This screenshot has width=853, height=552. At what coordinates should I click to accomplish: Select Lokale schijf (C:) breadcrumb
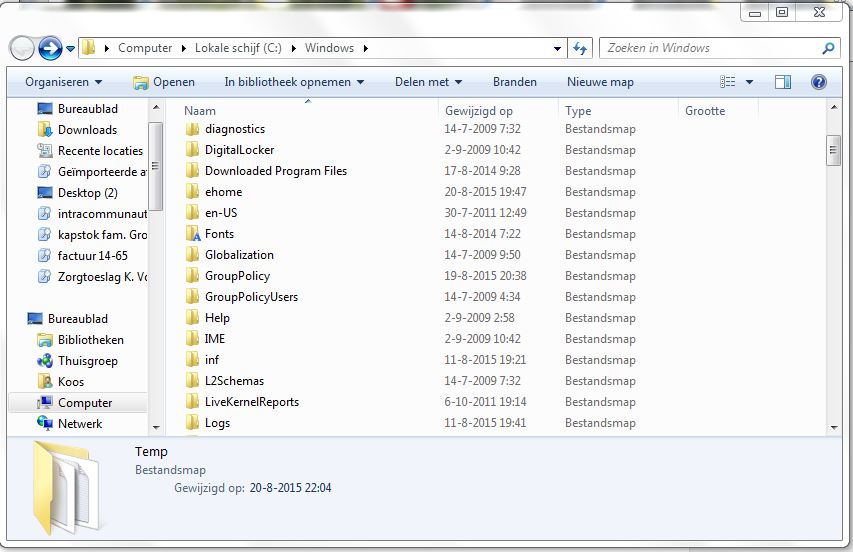tap(238, 48)
